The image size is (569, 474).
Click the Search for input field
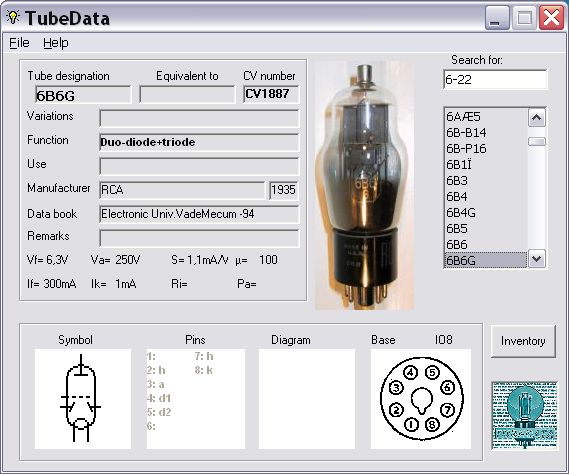tap(495, 79)
